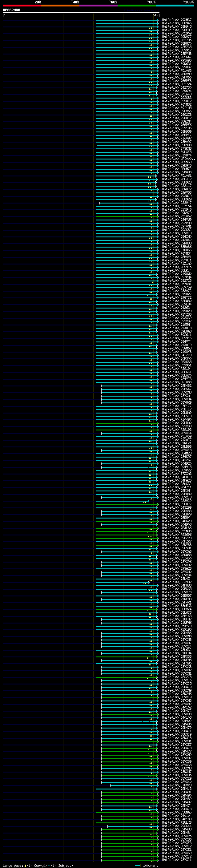Select label UniRef100_Q9FS47

click(177, 389)
